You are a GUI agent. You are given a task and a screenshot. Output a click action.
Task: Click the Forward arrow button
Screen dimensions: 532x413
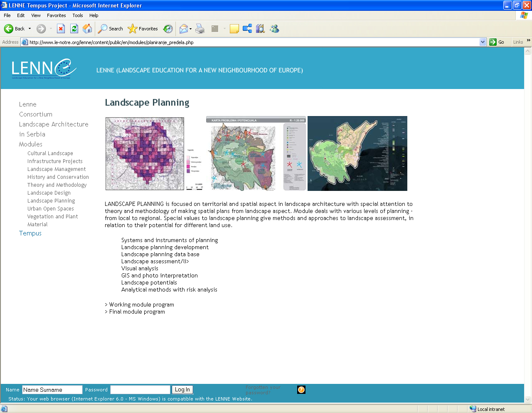[x=41, y=29]
